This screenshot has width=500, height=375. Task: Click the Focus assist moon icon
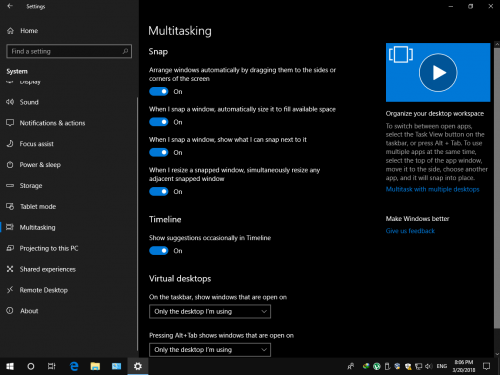coord(10,144)
